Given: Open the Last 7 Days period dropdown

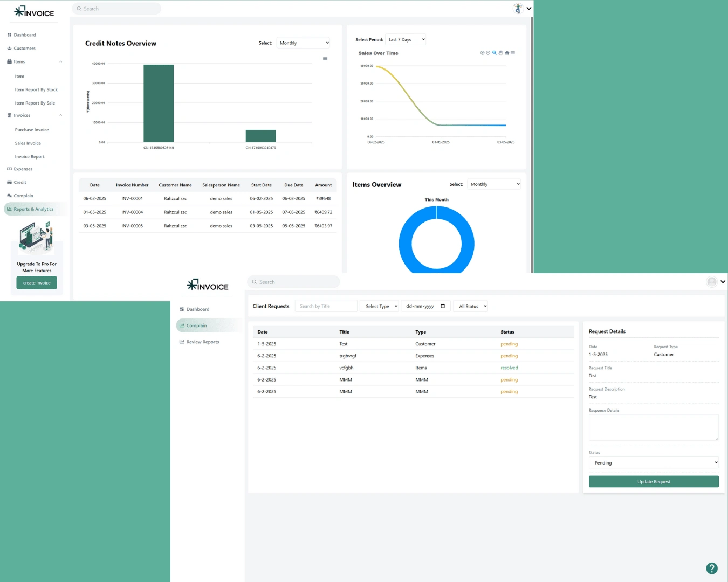Looking at the screenshot, I should pos(406,39).
